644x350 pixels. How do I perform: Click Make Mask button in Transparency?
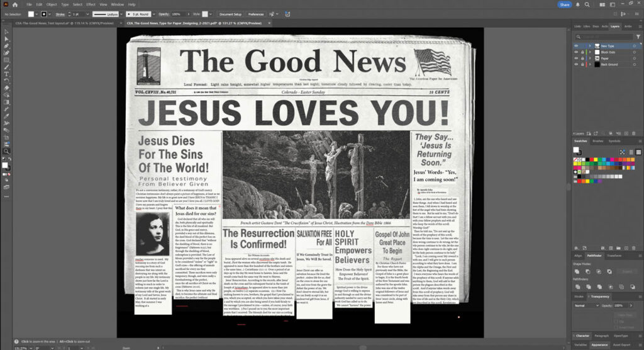625,315
